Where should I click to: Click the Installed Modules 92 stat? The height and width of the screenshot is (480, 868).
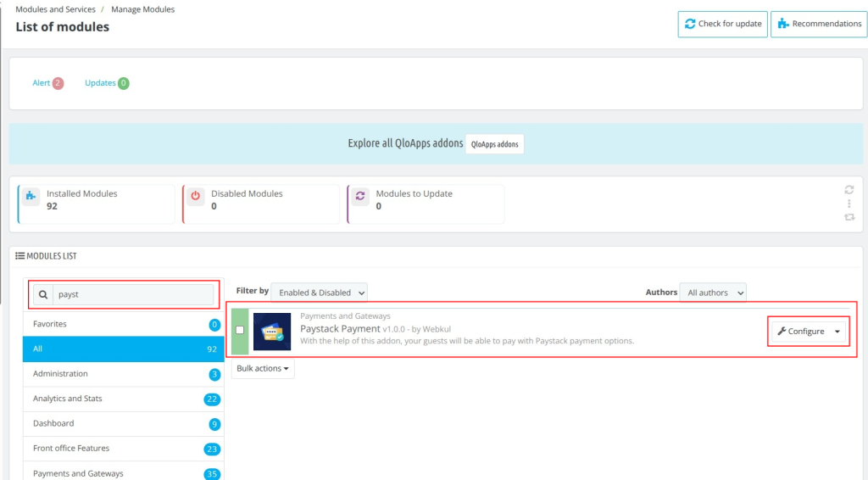tap(97, 204)
